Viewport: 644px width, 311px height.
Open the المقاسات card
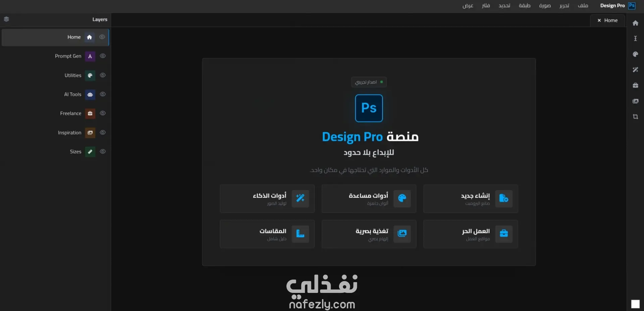(267, 234)
